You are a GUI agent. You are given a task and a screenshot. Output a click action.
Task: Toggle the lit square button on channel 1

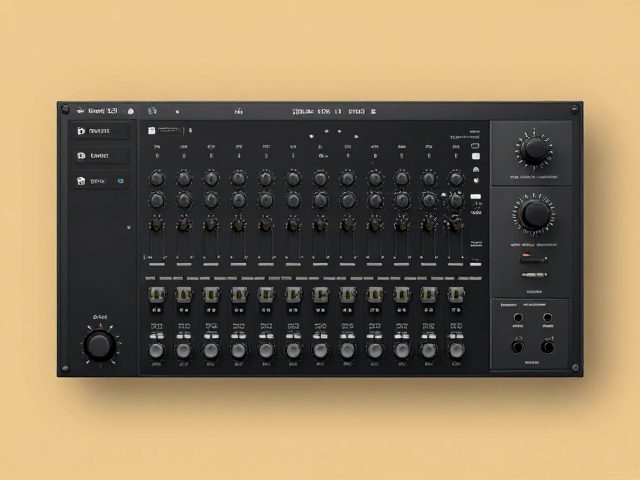157,295
